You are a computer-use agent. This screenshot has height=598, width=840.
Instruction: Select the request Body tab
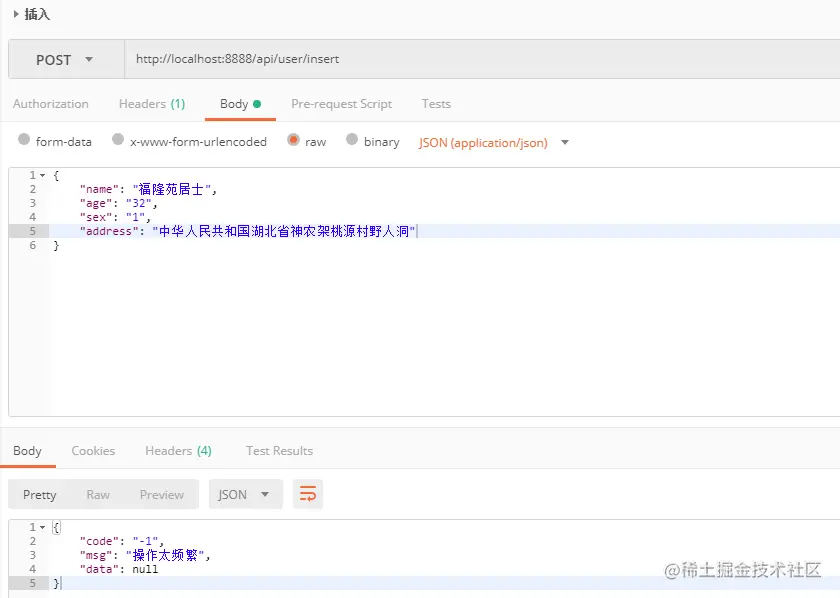(x=240, y=104)
